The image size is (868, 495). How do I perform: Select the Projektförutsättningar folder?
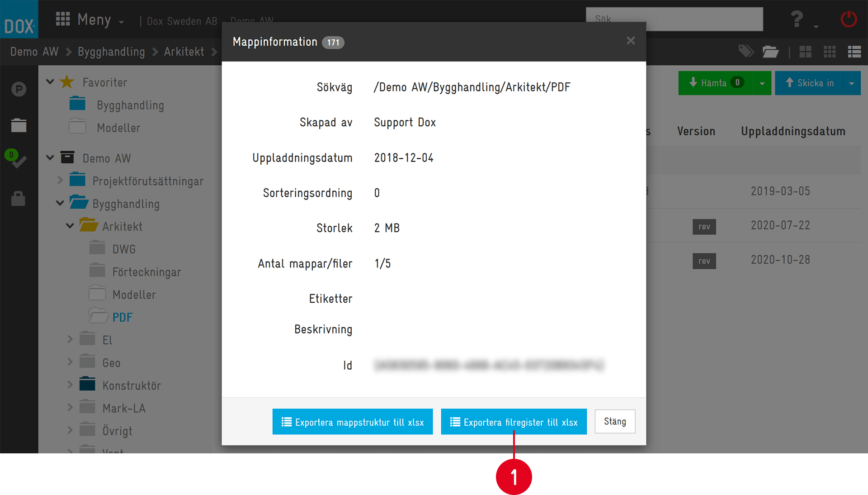148,181
